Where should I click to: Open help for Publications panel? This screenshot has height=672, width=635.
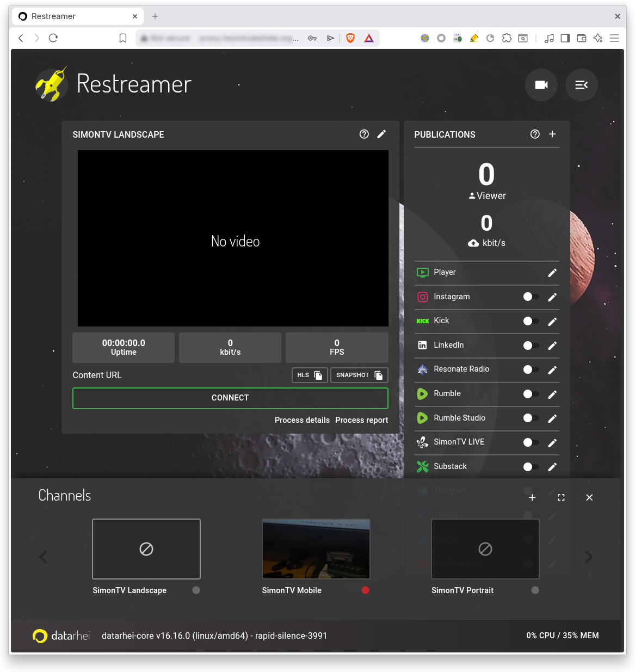pyautogui.click(x=535, y=134)
